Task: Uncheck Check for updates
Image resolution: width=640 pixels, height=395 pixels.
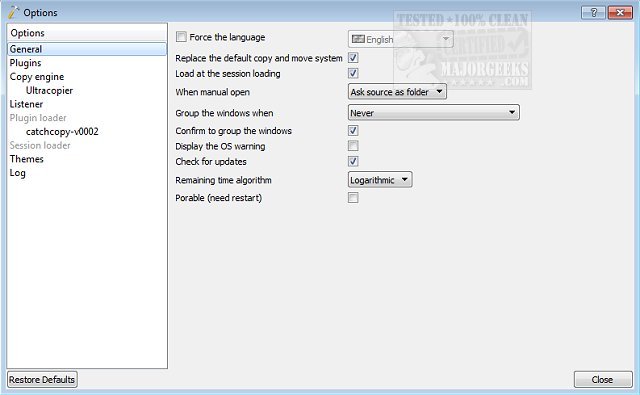Action: pyautogui.click(x=353, y=161)
